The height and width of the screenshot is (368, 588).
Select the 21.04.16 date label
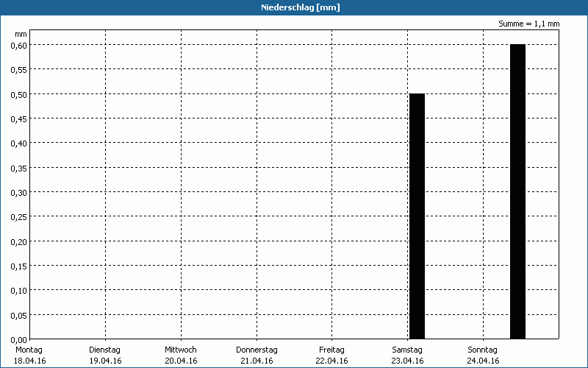[257, 361]
